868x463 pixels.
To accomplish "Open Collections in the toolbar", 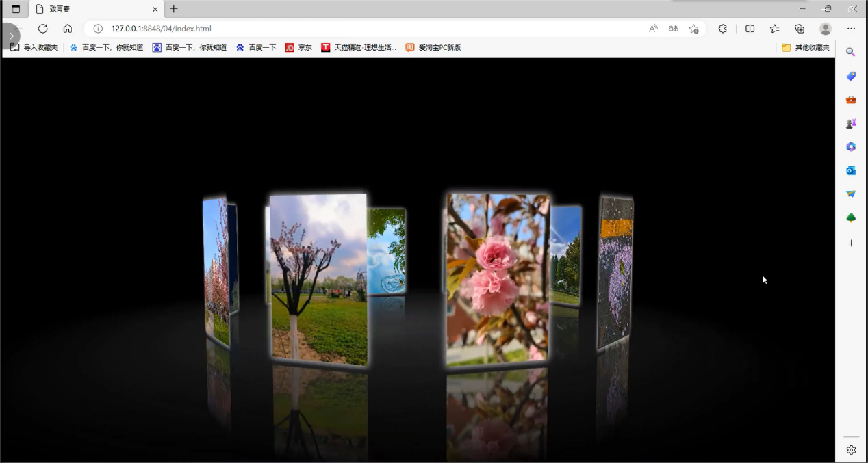I will pyautogui.click(x=800, y=29).
